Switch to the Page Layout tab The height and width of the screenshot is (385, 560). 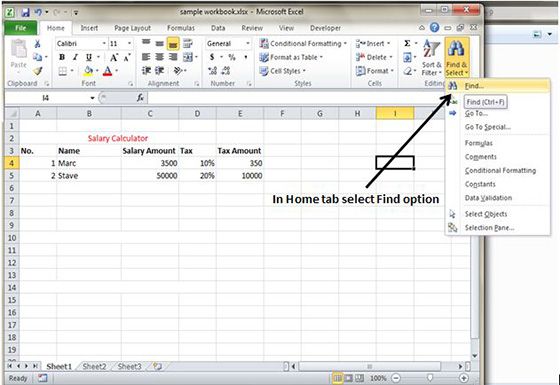pyautogui.click(x=132, y=28)
